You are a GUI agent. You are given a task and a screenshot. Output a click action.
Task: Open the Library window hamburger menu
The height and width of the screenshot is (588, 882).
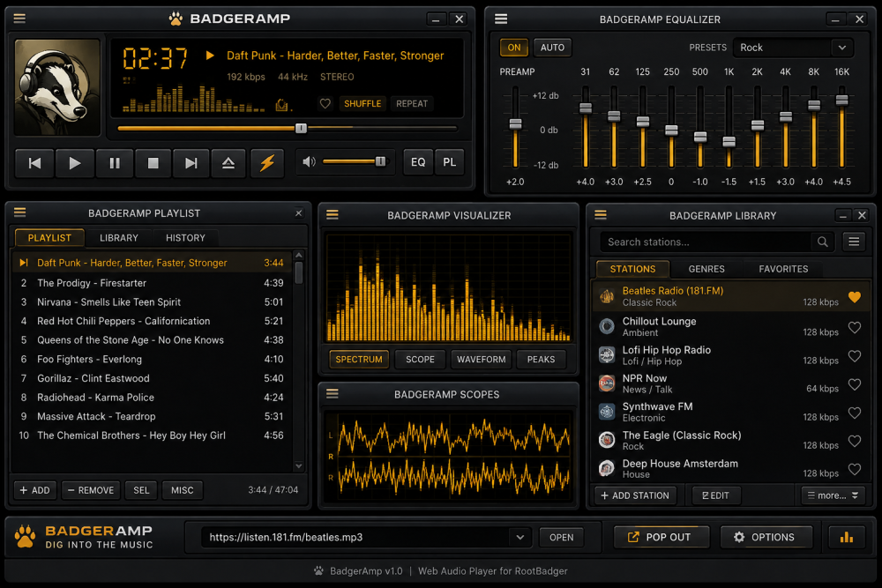point(601,215)
